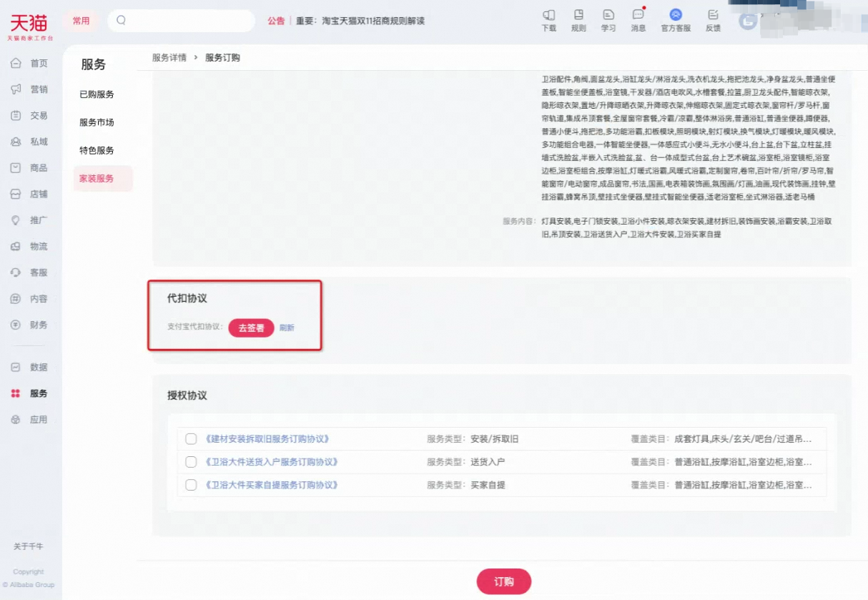868x600 pixels.
Task: Click the 去签署 sign button
Action: [x=251, y=328]
